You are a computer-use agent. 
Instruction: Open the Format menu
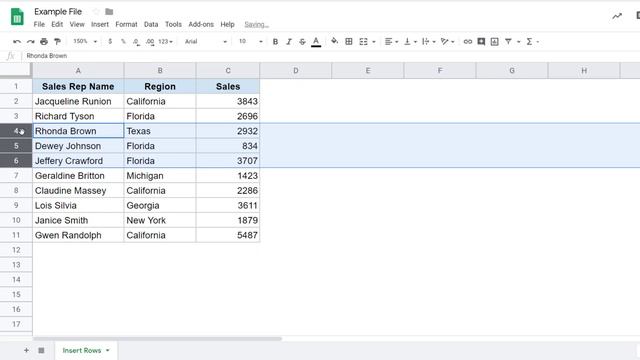(126, 24)
